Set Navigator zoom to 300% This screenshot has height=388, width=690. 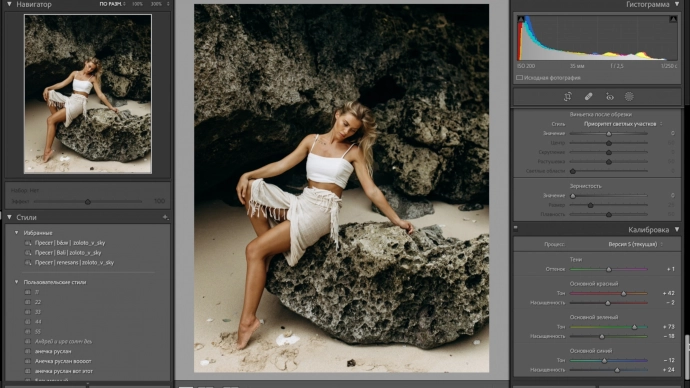tap(156, 4)
